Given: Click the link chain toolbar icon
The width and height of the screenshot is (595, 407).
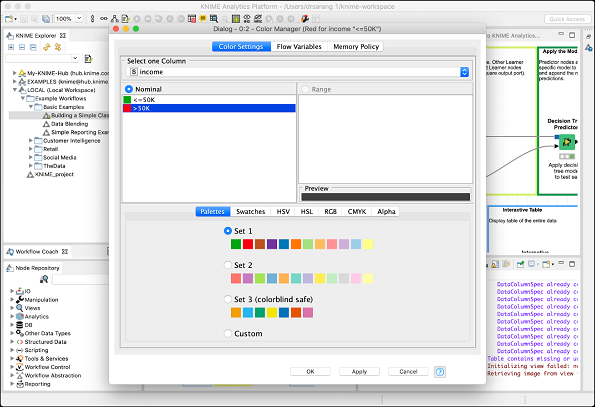Looking at the screenshot, I should click(103, 19).
